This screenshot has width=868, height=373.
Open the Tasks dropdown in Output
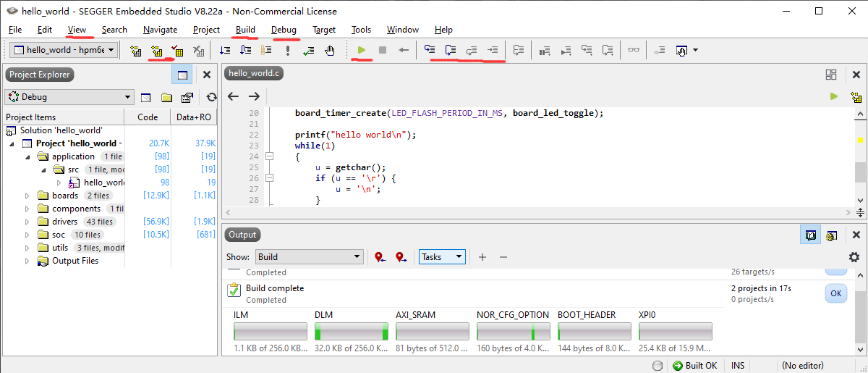pos(442,257)
